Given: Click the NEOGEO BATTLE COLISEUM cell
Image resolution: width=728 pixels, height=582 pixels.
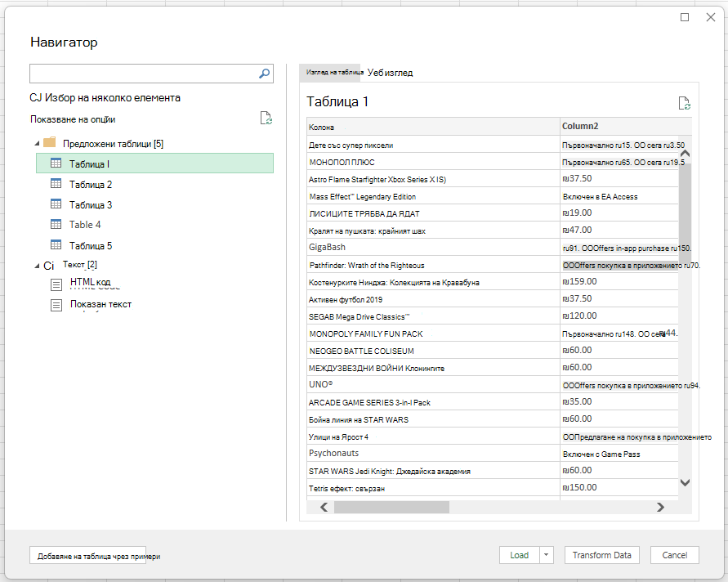Looking at the screenshot, I should tap(433, 351).
